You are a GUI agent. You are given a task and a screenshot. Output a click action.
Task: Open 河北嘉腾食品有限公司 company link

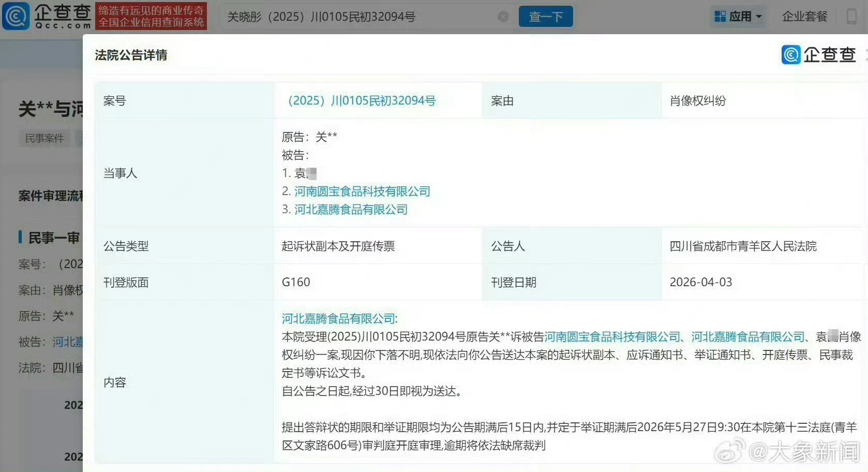[351, 210]
